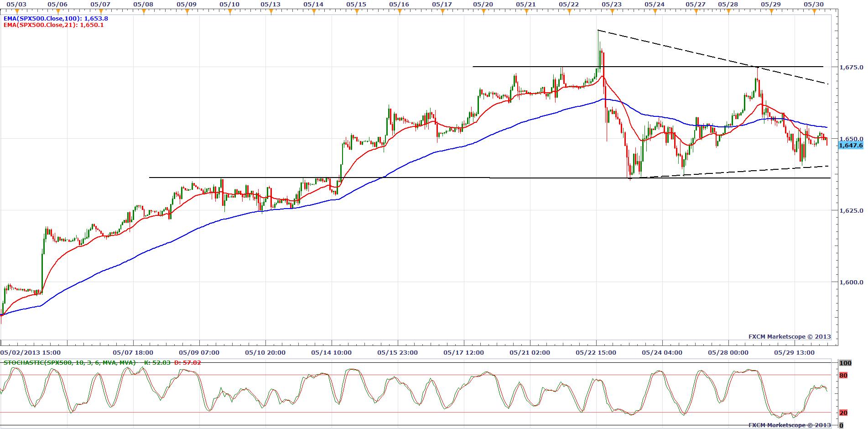
Task: Click the current price tag 1,647.6
Action: (x=851, y=146)
